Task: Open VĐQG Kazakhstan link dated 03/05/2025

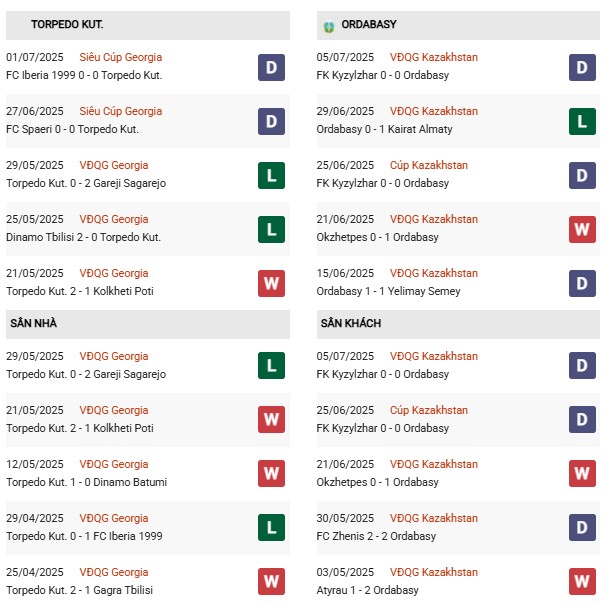Action: [434, 573]
